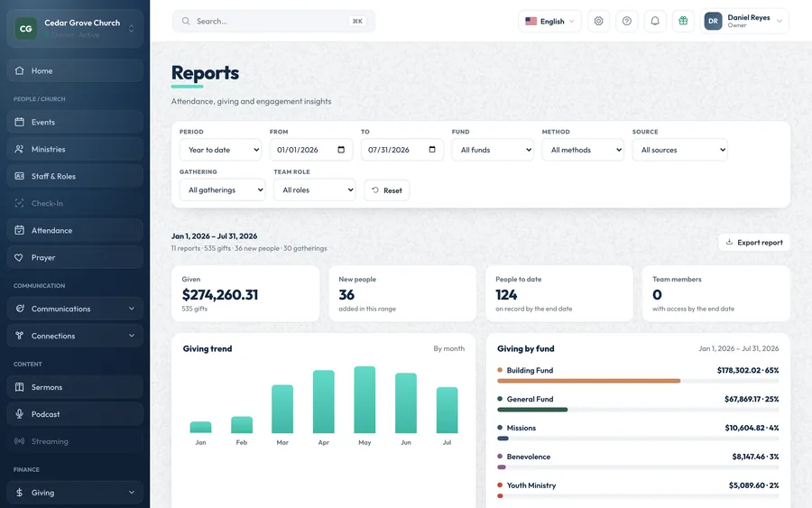
Task: Open the Cedar Grove Church switcher arrows
Action: pyautogui.click(x=131, y=29)
